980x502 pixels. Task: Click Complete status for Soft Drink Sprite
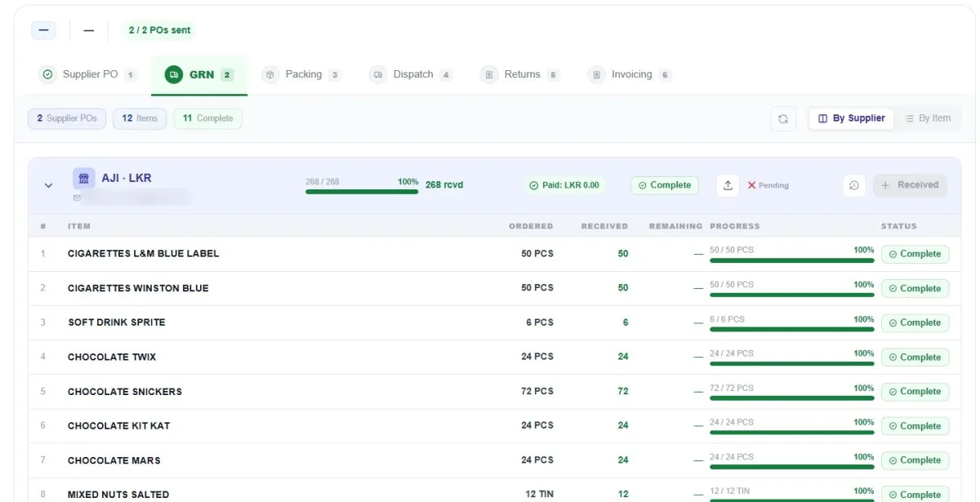point(915,322)
